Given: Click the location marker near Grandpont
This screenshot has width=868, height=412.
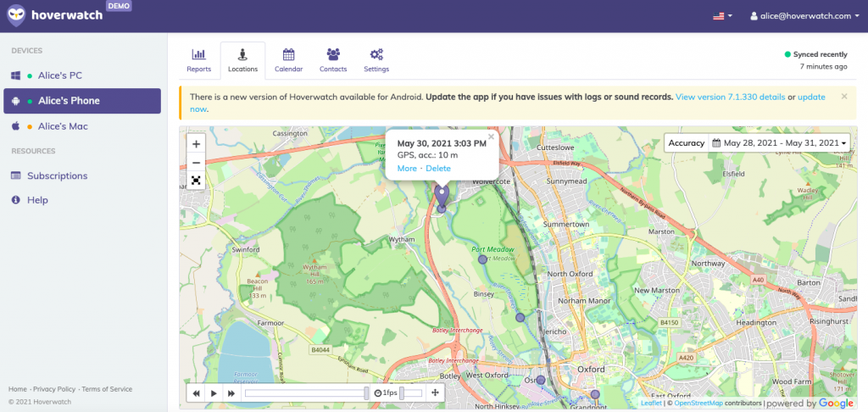Looking at the screenshot, I should 595,394.
